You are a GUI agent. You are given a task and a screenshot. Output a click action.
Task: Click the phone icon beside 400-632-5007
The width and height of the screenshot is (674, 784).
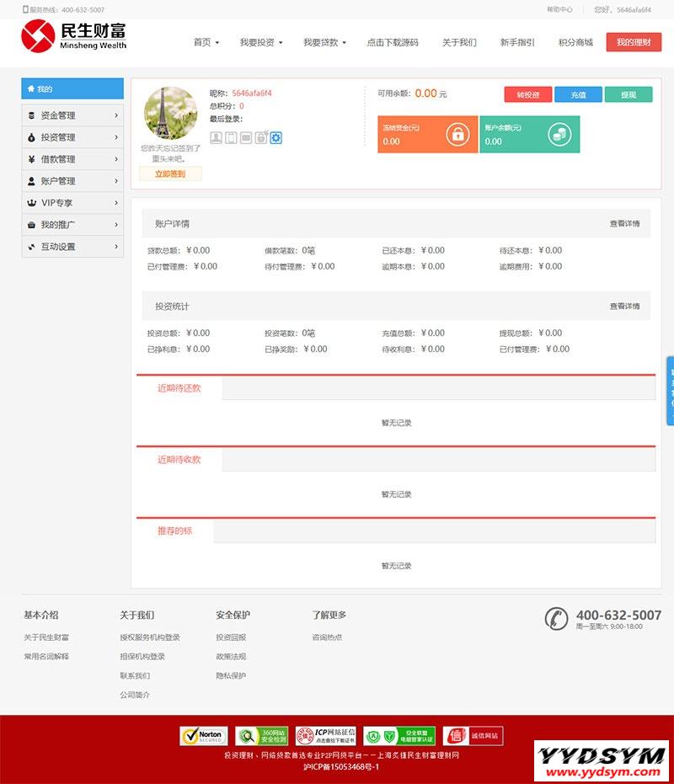click(556, 618)
